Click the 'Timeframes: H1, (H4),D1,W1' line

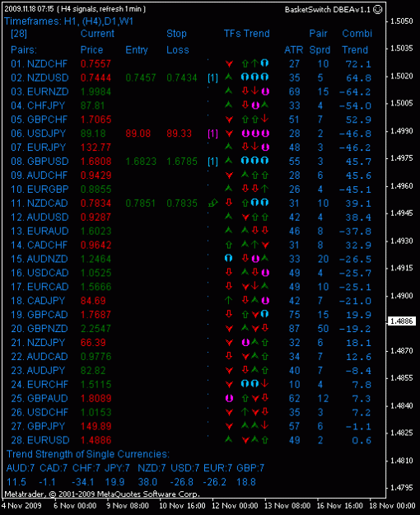pos(68,21)
